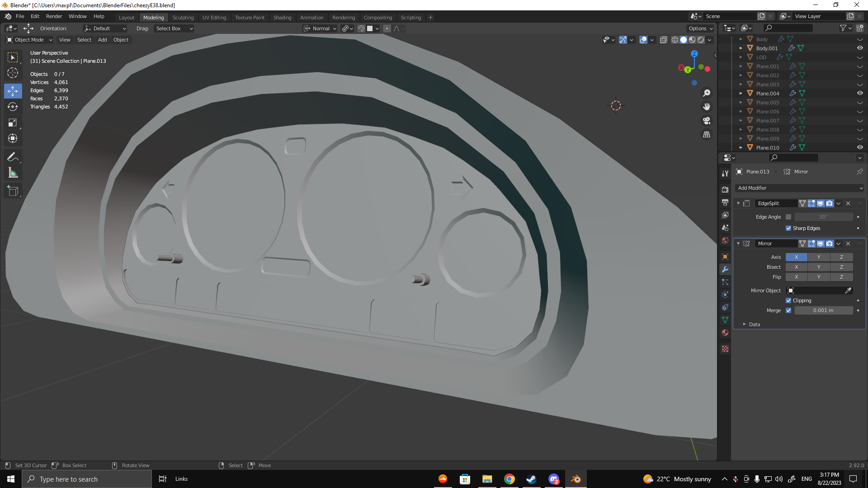Click the Merge distance 0.001 m field

point(823,310)
